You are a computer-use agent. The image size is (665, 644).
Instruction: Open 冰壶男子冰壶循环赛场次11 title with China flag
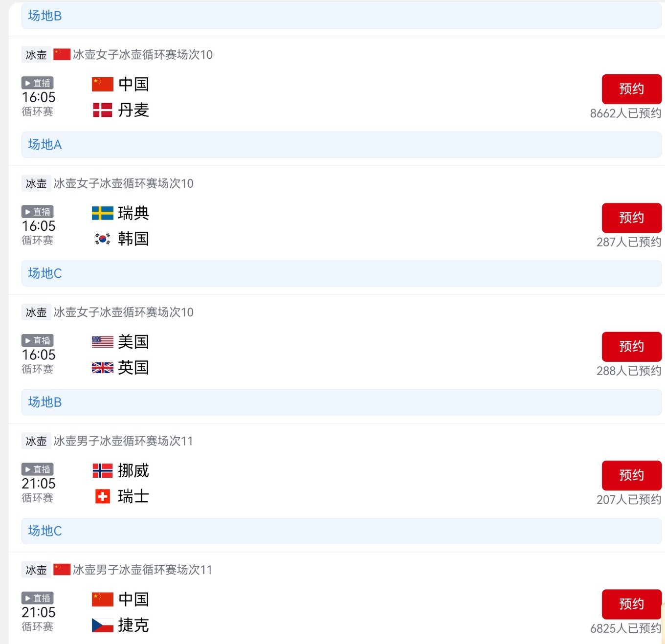(x=142, y=570)
